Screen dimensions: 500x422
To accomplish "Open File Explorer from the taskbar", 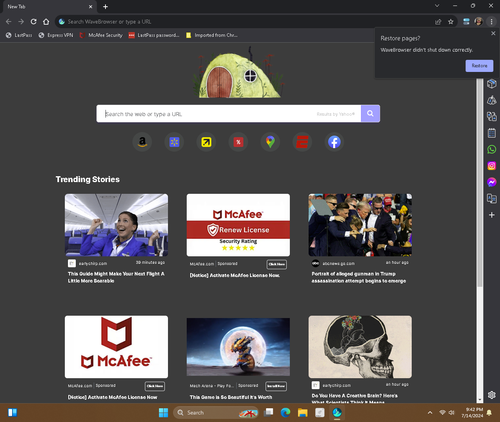I will (x=303, y=413).
